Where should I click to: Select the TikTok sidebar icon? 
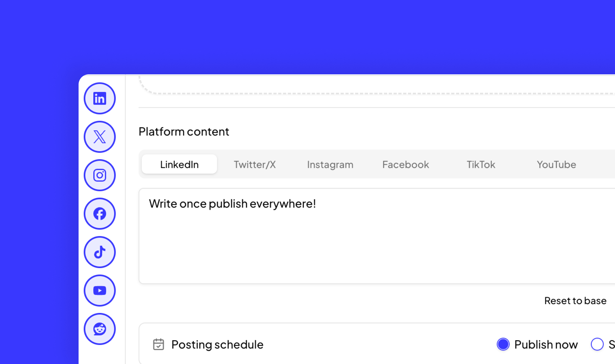point(100,252)
